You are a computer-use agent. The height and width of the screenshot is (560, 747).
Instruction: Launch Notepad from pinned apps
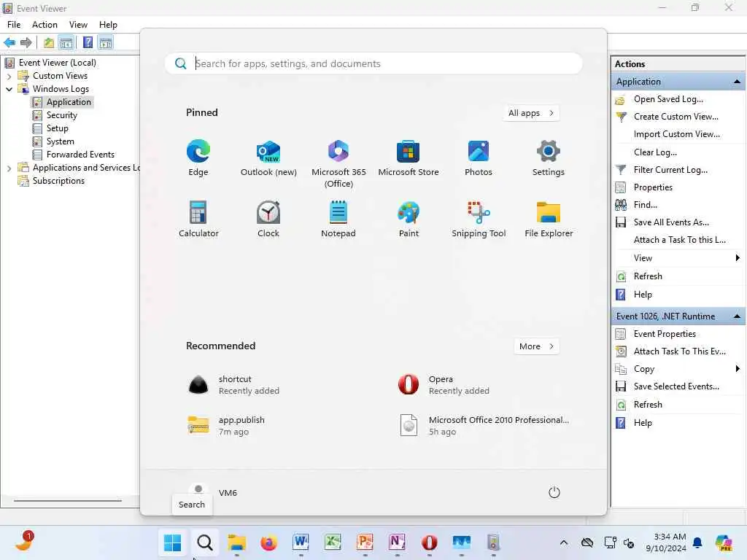pyautogui.click(x=338, y=219)
